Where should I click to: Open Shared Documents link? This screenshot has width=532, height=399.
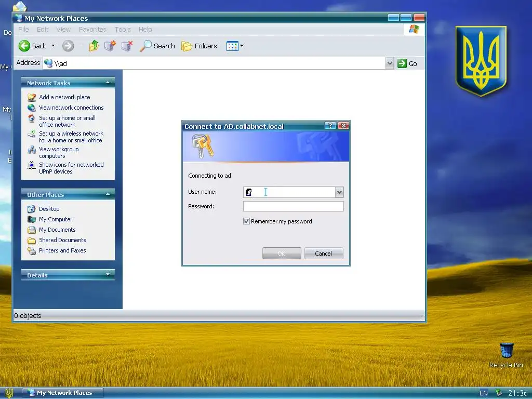[62, 240]
